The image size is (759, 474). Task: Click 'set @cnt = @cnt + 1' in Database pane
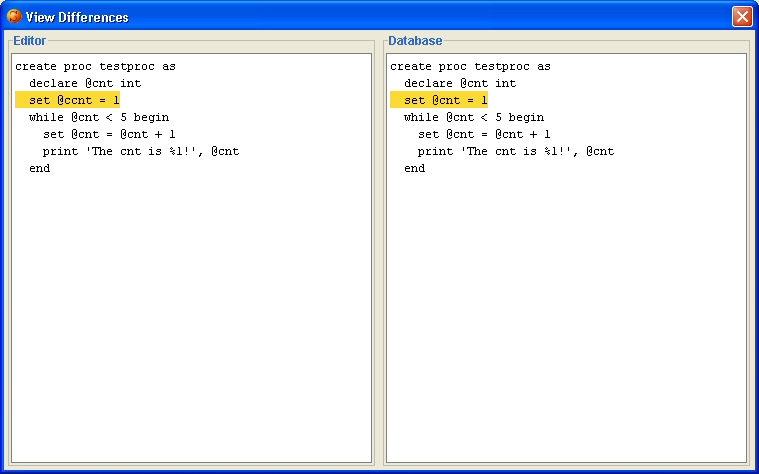coord(484,134)
